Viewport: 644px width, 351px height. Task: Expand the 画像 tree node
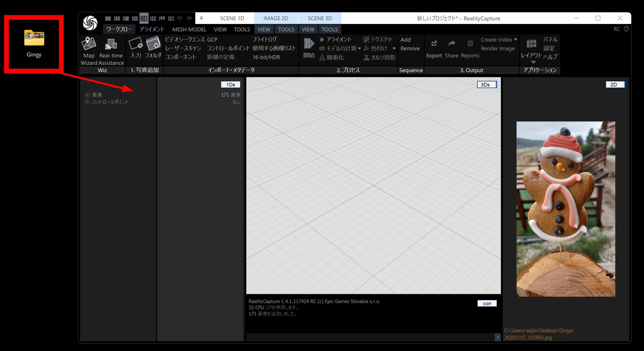coord(87,95)
